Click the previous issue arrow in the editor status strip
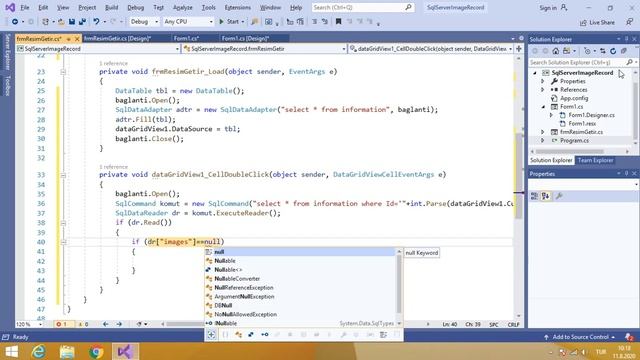The width and height of the screenshot is (640, 360). click(106, 324)
